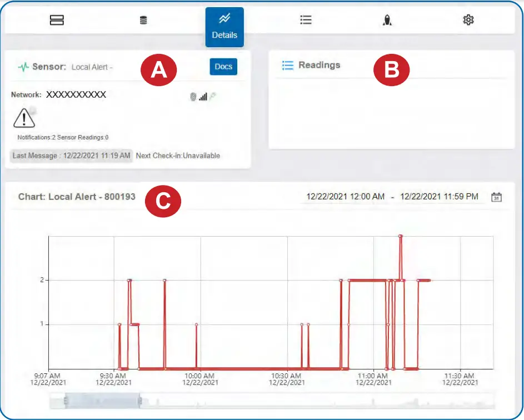
Task: Open the Docs button
Action: pyautogui.click(x=223, y=66)
